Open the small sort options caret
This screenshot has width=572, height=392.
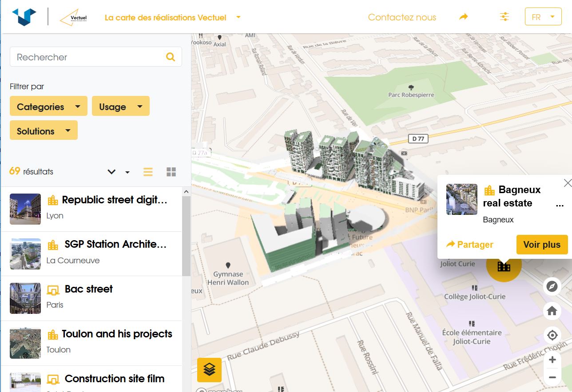(127, 172)
